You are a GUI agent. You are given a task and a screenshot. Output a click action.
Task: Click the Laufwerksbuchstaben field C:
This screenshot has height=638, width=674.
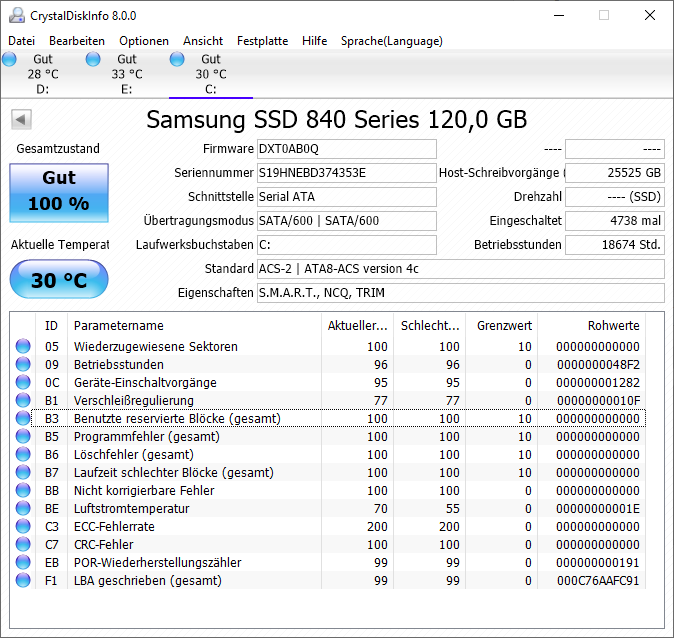point(347,245)
